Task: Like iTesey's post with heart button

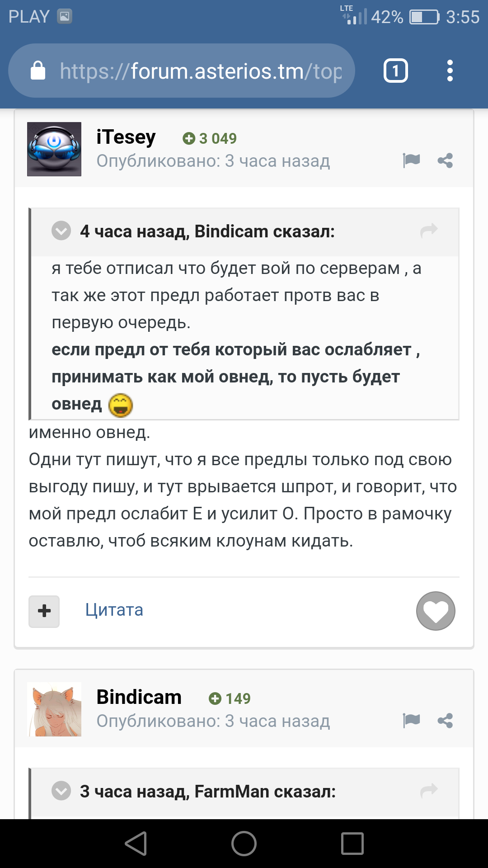Action: (435, 611)
